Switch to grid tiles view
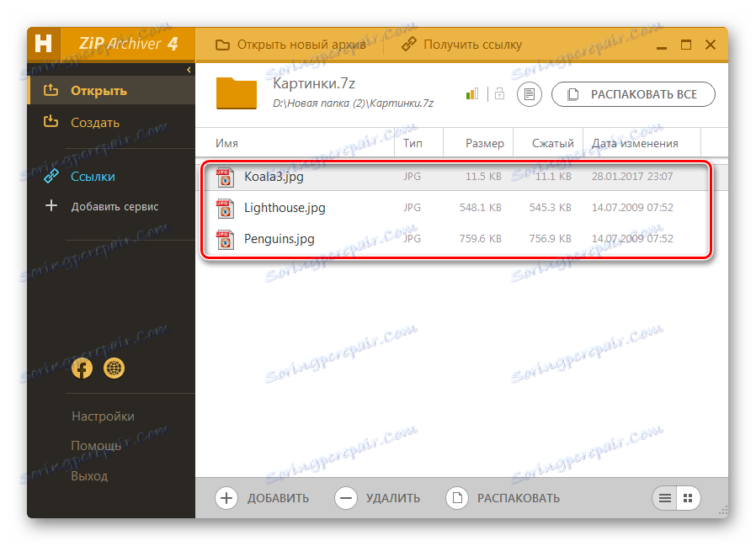 688,498
